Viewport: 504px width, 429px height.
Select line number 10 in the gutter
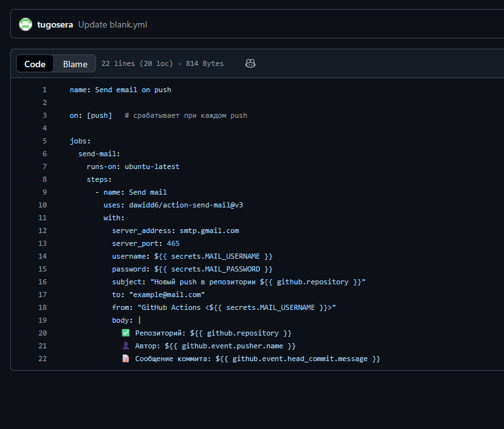coord(43,205)
